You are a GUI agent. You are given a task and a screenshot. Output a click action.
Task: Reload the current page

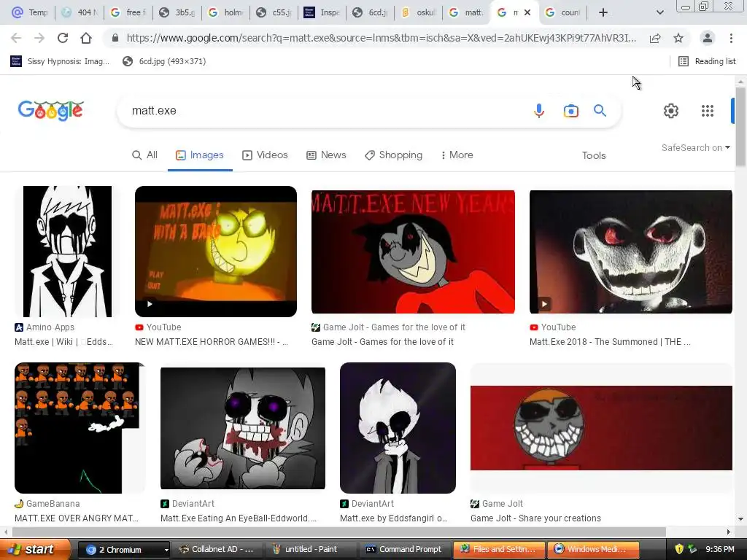point(63,38)
